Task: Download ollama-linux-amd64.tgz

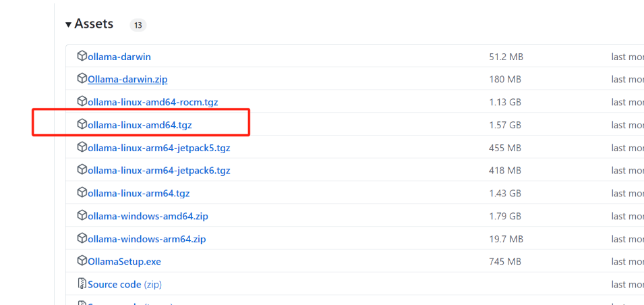Action: 140,125
